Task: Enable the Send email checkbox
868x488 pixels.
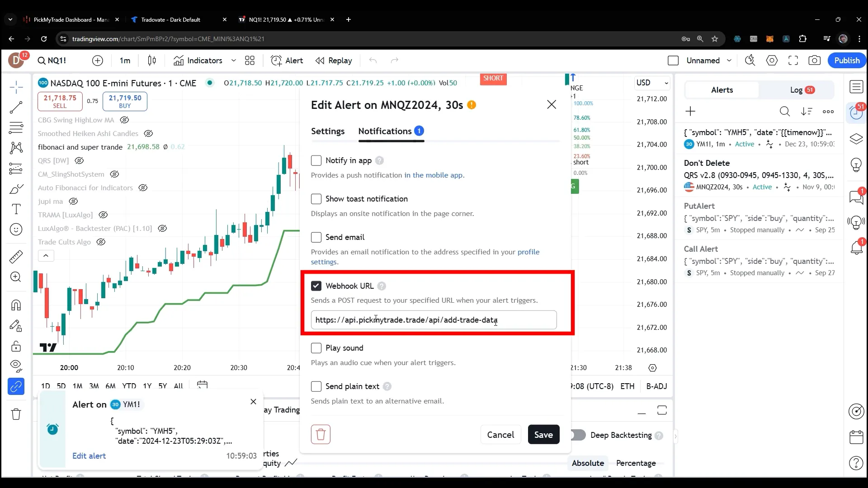Action: pos(316,237)
